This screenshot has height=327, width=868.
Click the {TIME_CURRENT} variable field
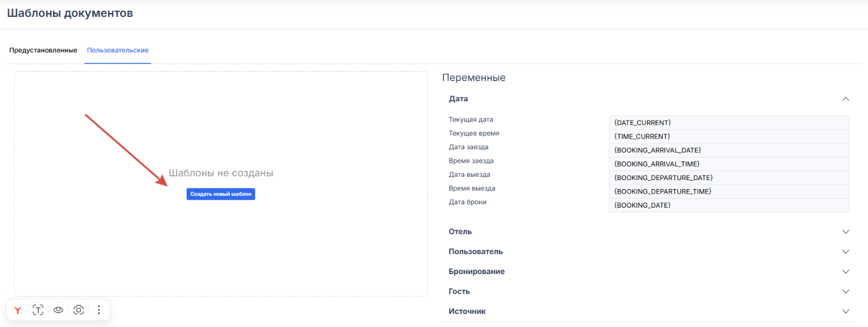click(x=728, y=137)
